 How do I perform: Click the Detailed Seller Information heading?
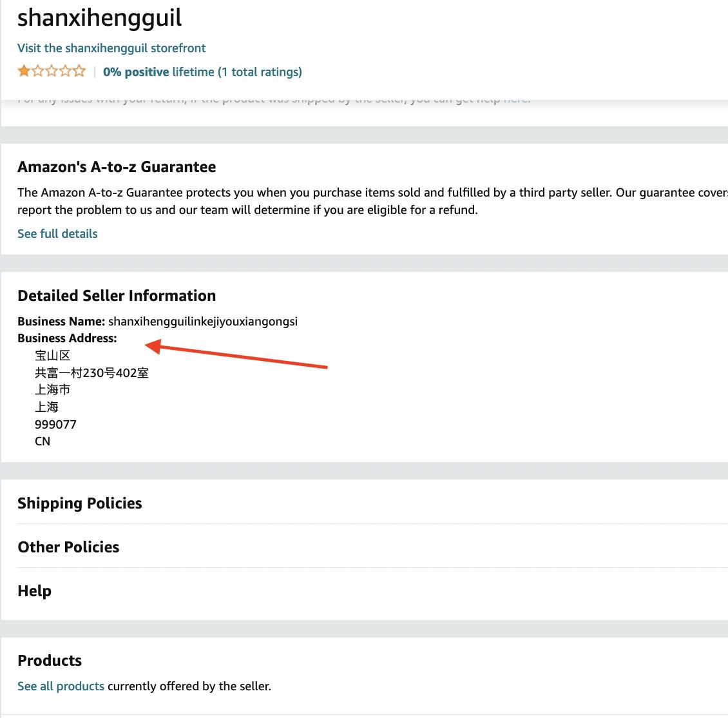click(117, 296)
